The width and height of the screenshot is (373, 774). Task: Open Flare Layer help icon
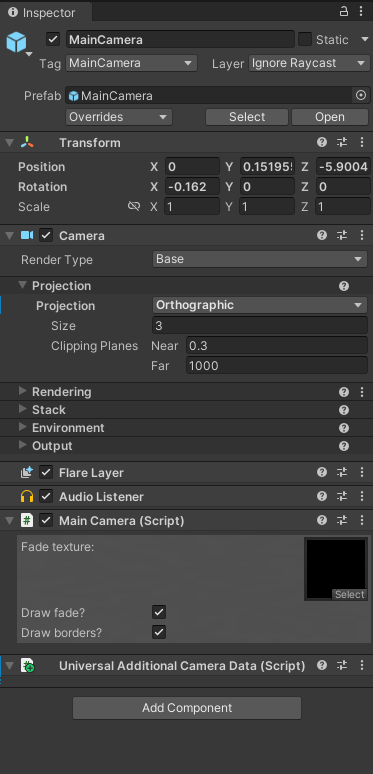tap(322, 472)
